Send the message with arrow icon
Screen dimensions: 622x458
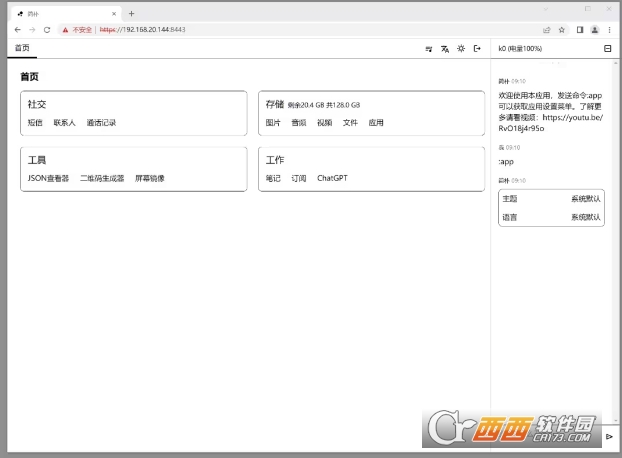click(x=609, y=437)
